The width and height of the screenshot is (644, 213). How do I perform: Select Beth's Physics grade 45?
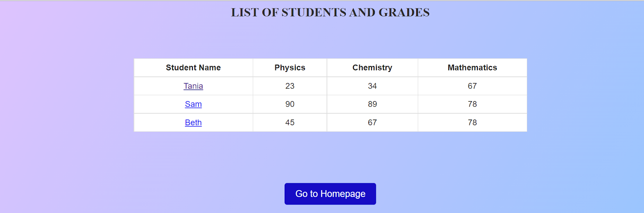(290, 123)
